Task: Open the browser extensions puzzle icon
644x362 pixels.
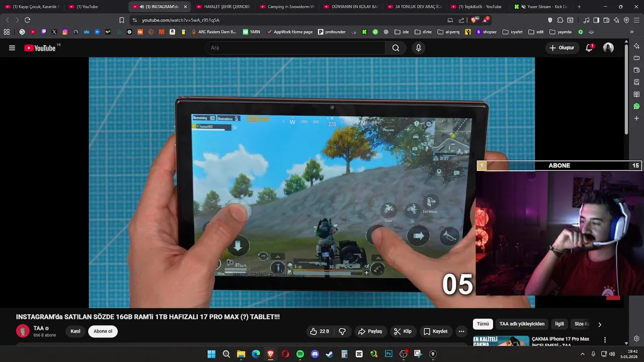Action: click(x=560, y=20)
